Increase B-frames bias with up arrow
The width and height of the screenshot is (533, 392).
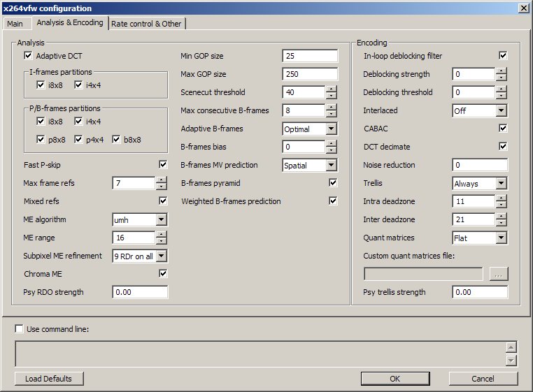(x=332, y=144)
